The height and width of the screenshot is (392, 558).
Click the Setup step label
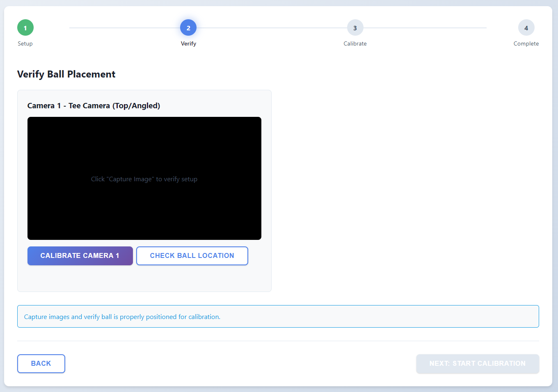pos(25,43)
